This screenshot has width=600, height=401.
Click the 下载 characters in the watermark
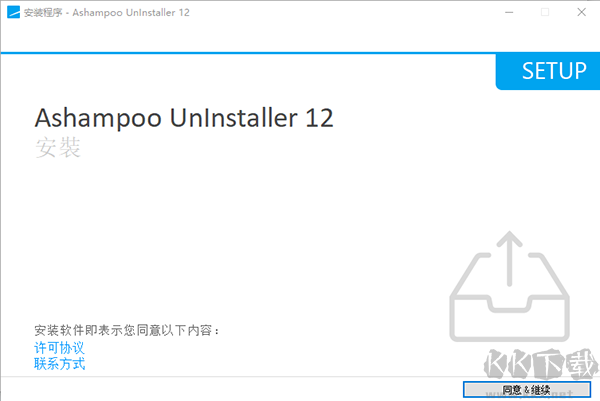[x=566, y=364]
